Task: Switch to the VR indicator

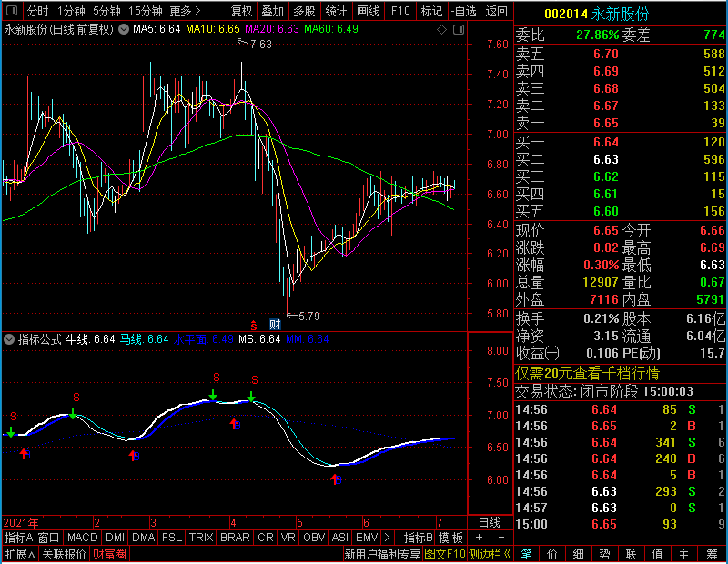Action: click(288, 538)
